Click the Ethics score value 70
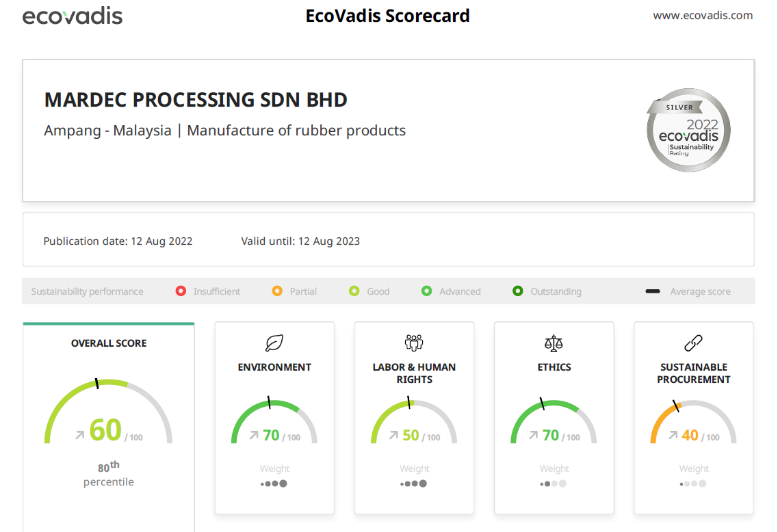Image resolution: width=778 pixels, height=532 pixels. point(550,435)
